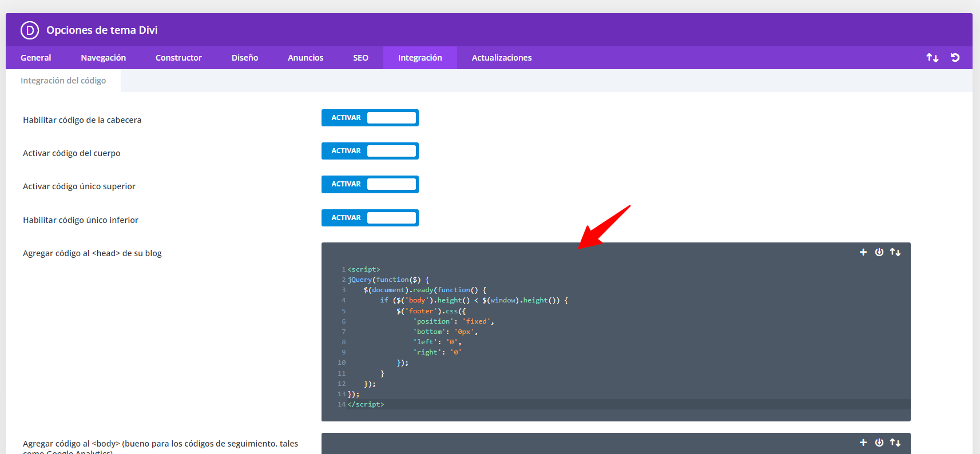This screenshot has width=980, height=454.
Task: Click the 'Habilitar código único inferior' label
Action: [81, 220]
